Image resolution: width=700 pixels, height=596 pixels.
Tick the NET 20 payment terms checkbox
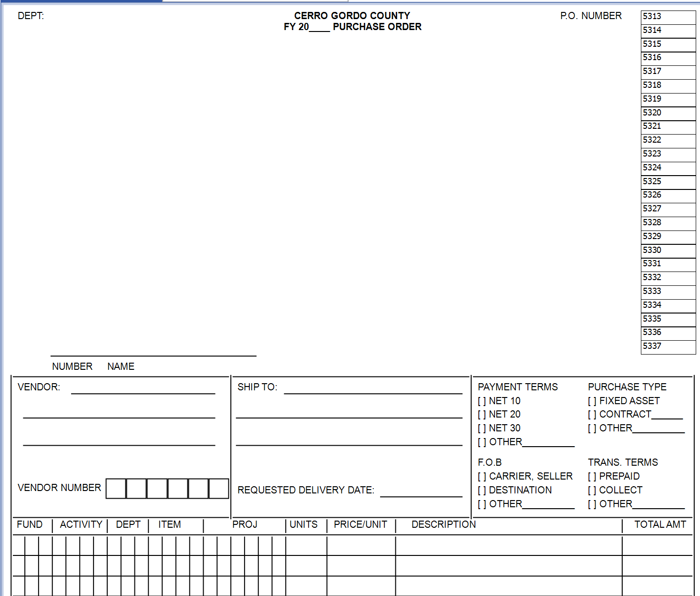482,415
